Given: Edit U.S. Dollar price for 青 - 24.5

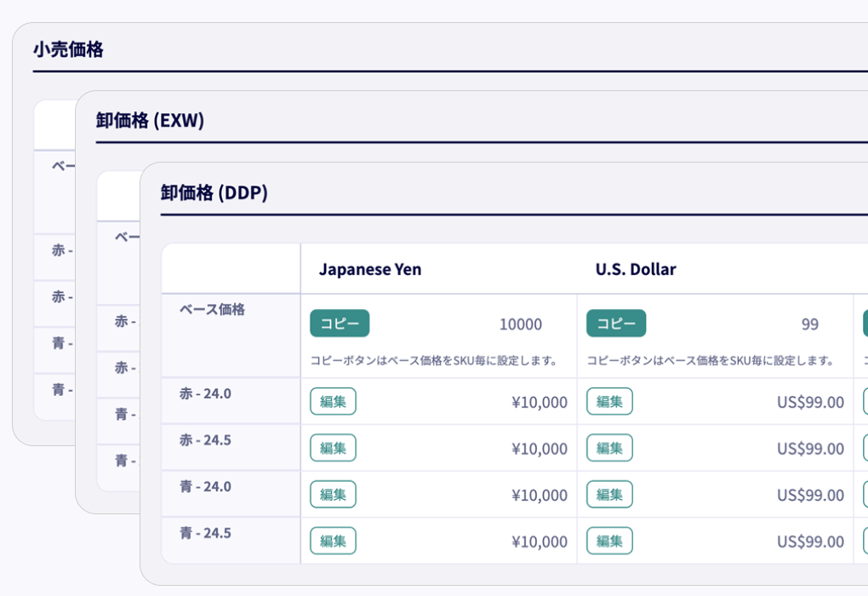Looking at the screenshot, I should (609, 542).
